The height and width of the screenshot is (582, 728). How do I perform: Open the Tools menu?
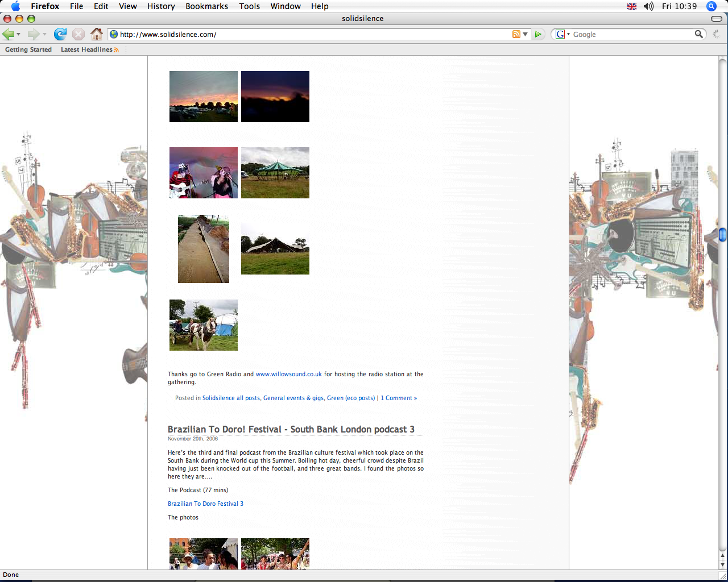[x=249, y=6]
